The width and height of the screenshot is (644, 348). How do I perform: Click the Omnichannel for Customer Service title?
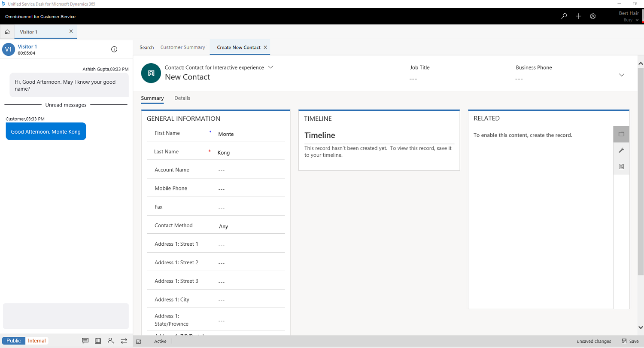tap(40, 16)
